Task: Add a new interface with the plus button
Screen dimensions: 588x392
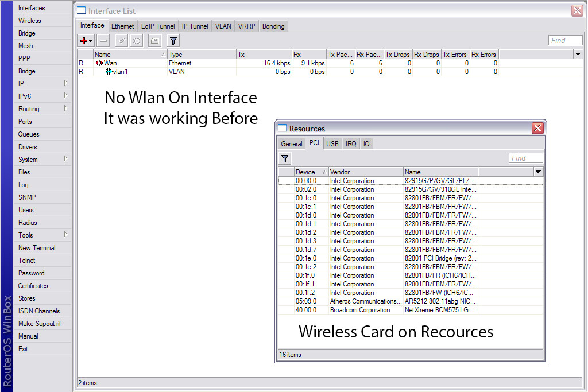Action: pyautogui.click(x=86, y=41)
